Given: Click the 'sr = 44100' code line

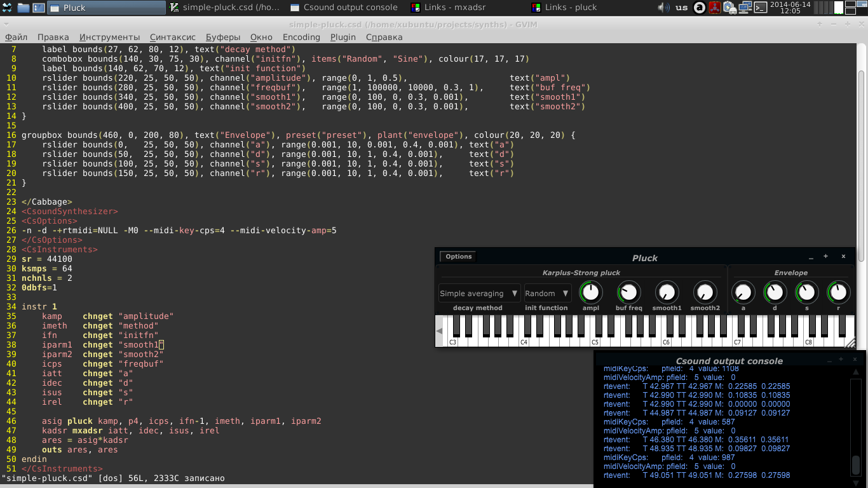Looking at the screenshot, I should [47, 259].
